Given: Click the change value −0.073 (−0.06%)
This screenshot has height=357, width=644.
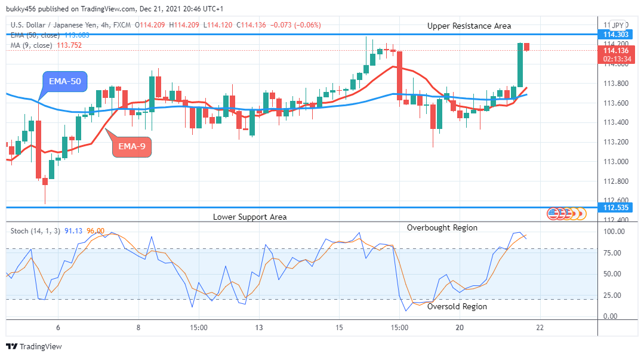Looking at the screenshot, I should (x=295, y=25).
